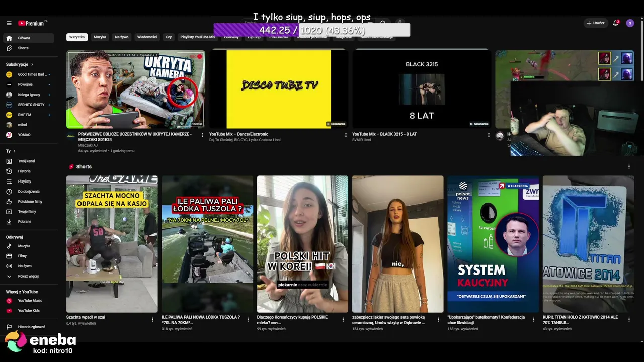The height and width of the screenshot is (362, 644).
Task: Open options for Kupił Titan Holo Short
Action: (629, 319)
